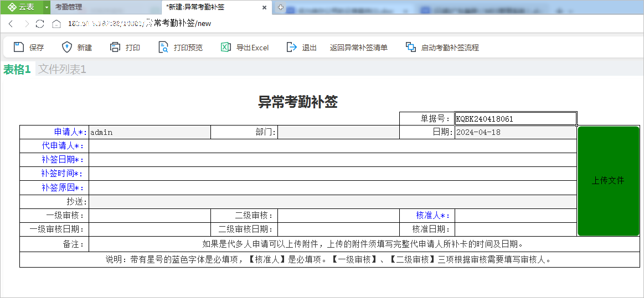644x298 pixels.
Task: Click 返回异常补签清单 button
Action: (x=359, y=48)
